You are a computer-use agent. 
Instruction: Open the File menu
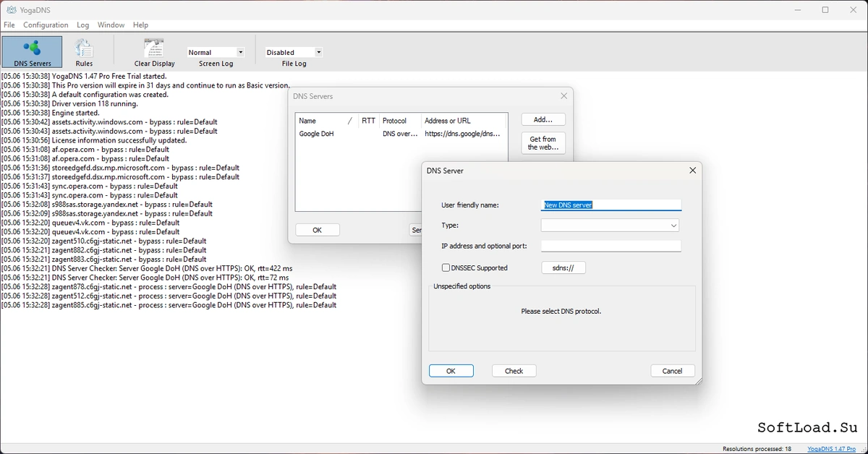[9, 25]
